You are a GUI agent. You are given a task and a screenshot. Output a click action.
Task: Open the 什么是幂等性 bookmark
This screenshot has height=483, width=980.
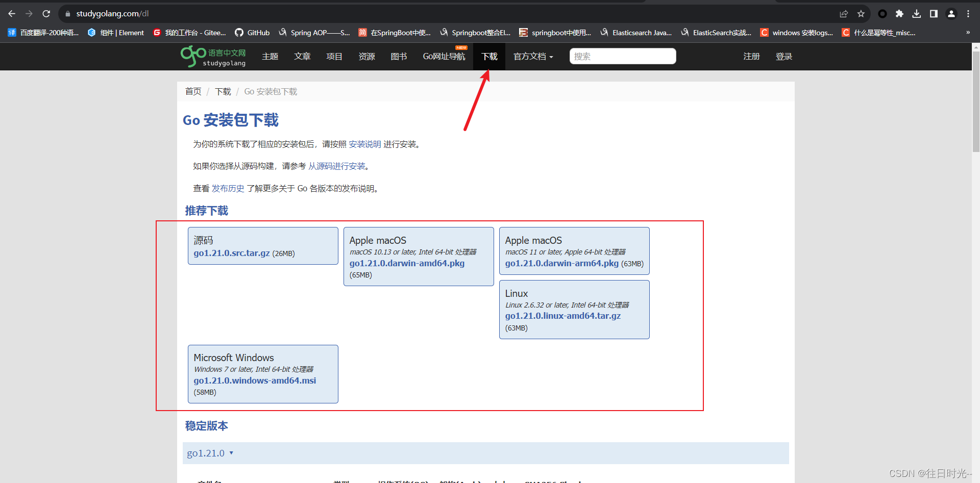coord(878,33)
